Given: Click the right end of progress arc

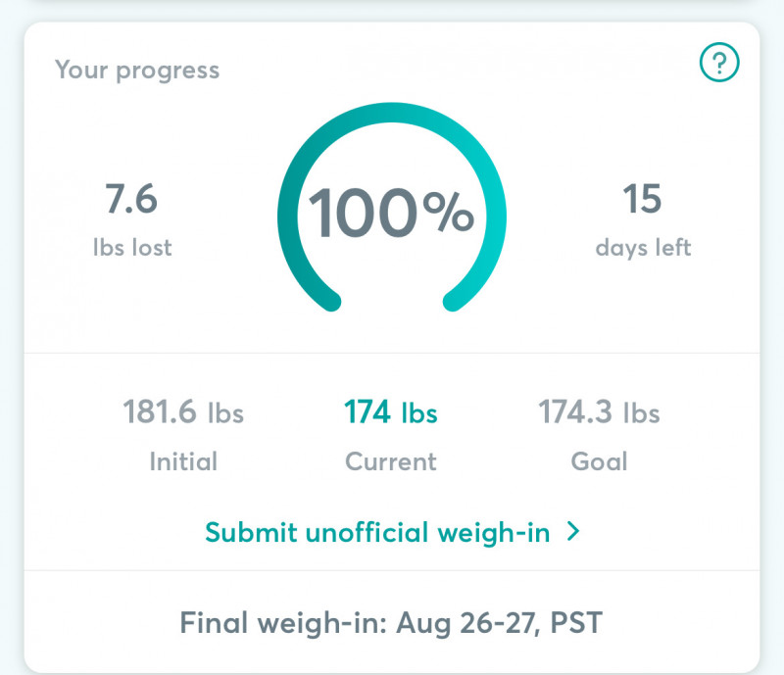Looking at the screenshot, I should pyautogui.click(x=453, y=300).
